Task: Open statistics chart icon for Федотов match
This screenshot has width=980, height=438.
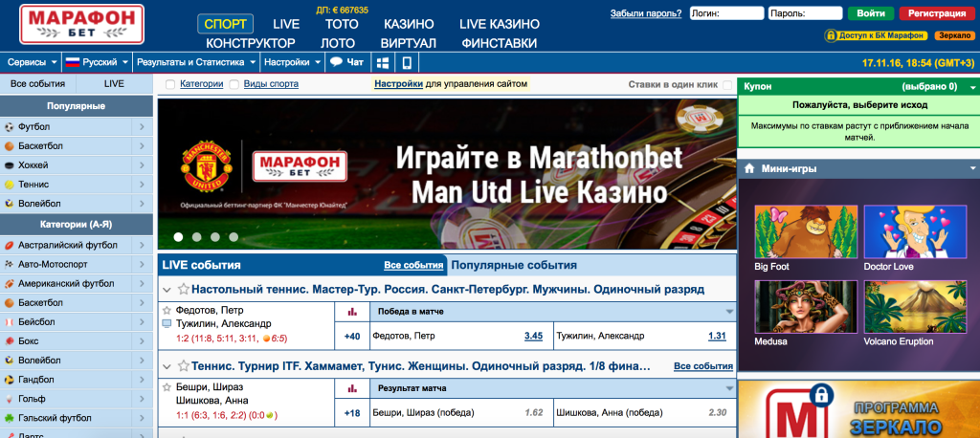Action: pyautogui.click(x=351, y=311)
